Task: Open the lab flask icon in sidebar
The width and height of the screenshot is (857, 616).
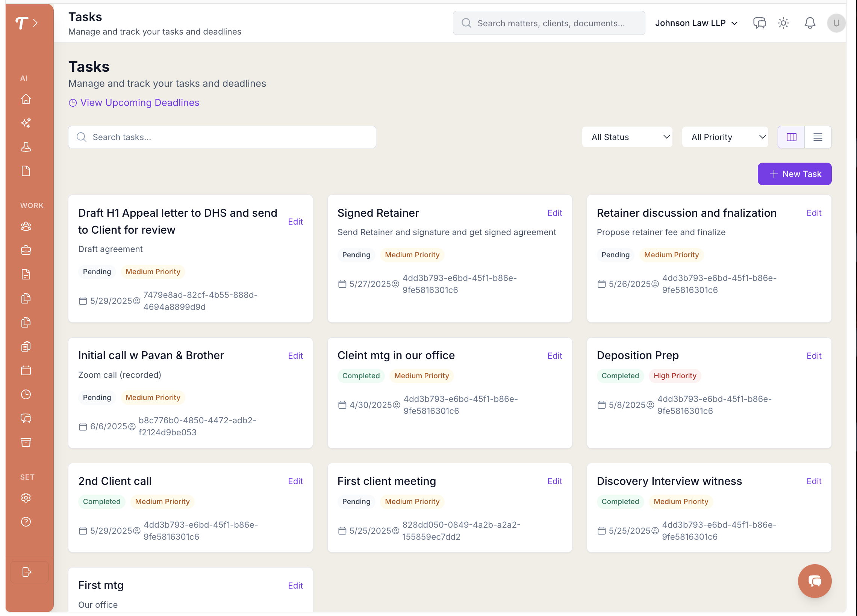Action: pyautogui.click(x=26, y=147)
